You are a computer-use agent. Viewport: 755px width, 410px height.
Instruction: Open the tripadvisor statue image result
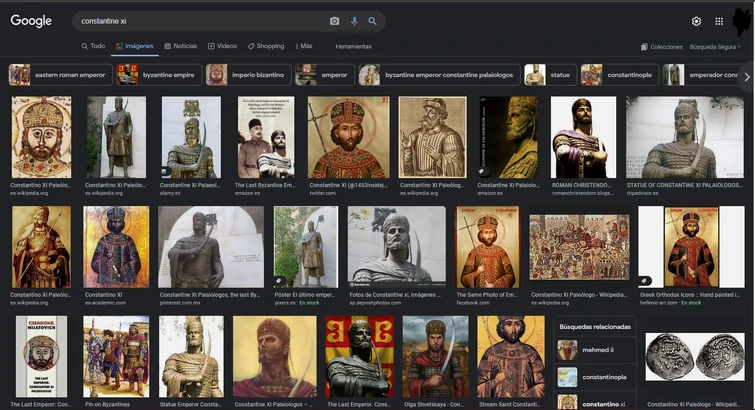pyautogui.click(x=685, y=137)
